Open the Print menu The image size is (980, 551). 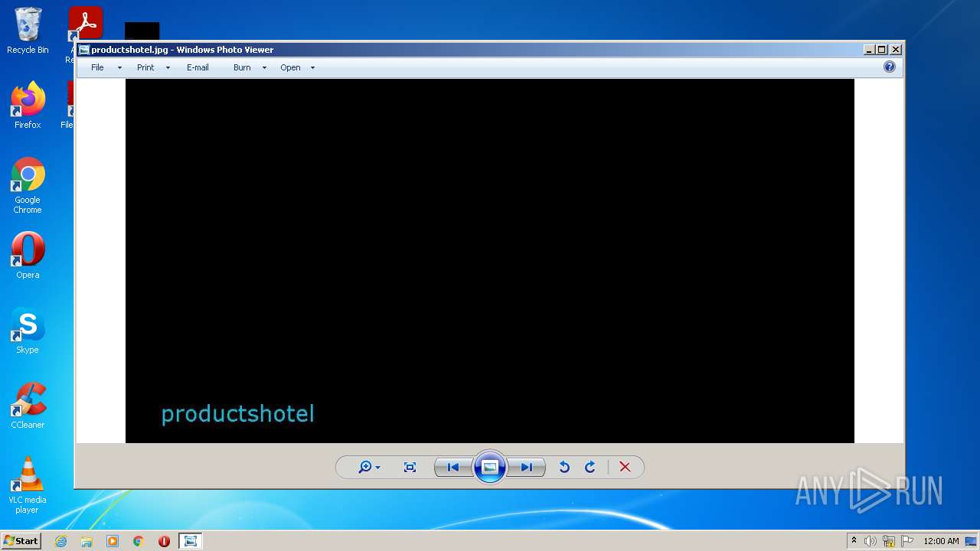pyautogui.click(x=145, y=67)
